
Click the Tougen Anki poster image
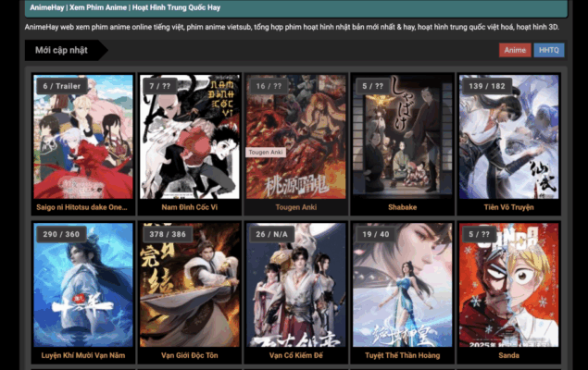[x=295, y=139]
